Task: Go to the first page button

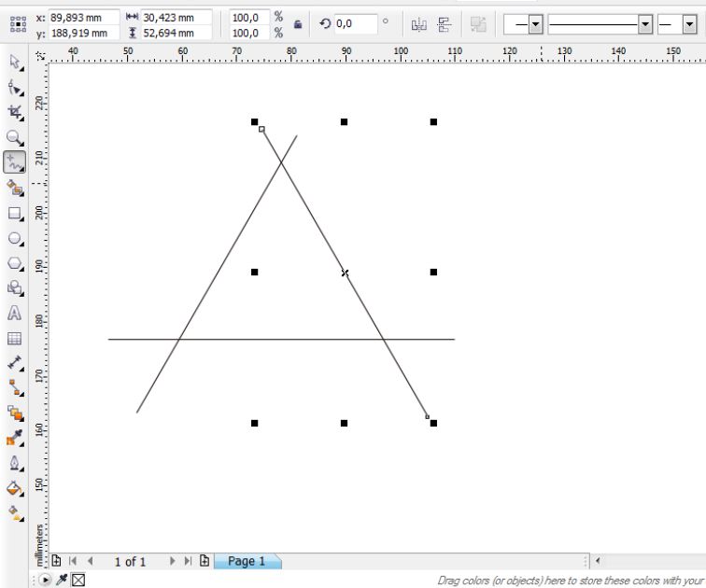Action: [x=73, y=561]
